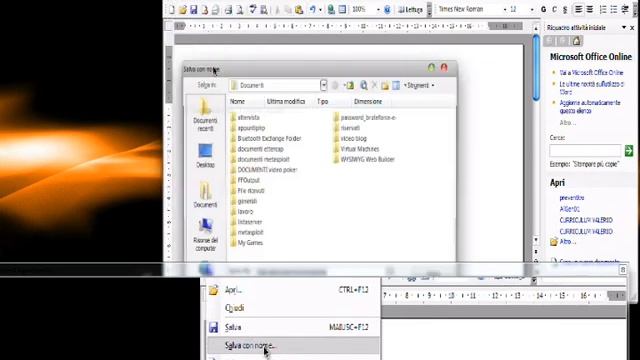Create a new blank document from the toolbar
Image resolution: width=640 pixels, height=360 pixels.
pos(172,9)
